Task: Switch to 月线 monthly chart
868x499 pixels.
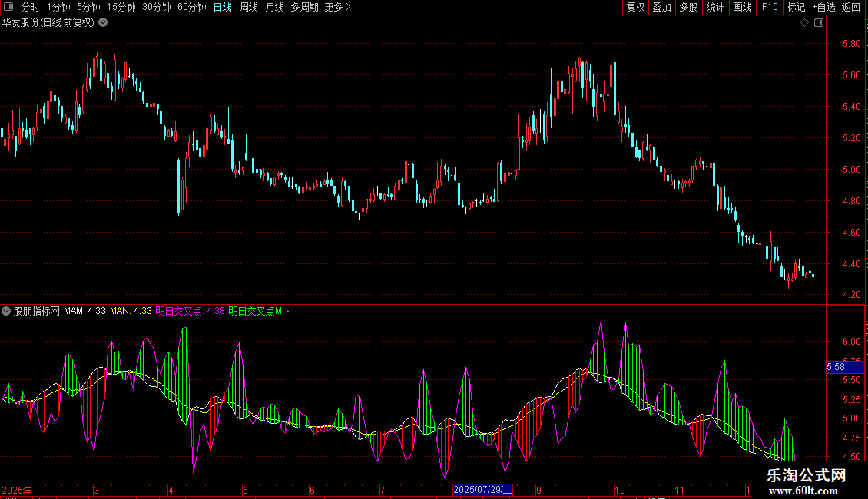Action: pos(274,7)
